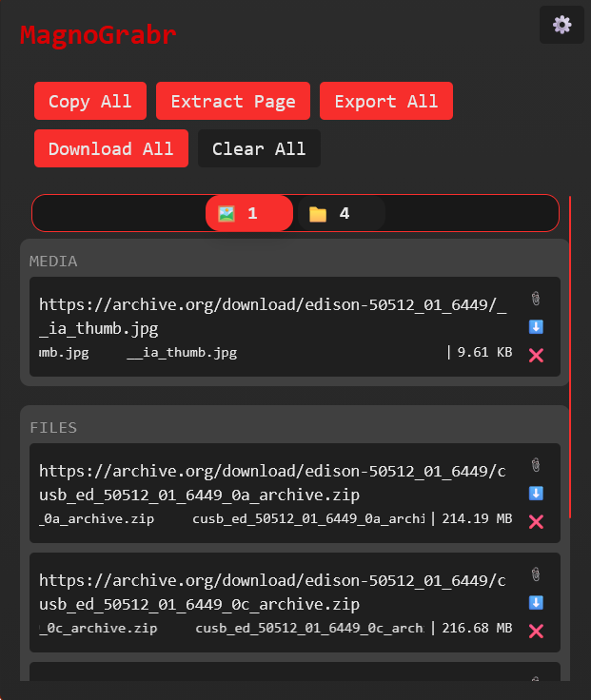
Task: Remove the 0c_archive.zip entry
Action: 536,632
